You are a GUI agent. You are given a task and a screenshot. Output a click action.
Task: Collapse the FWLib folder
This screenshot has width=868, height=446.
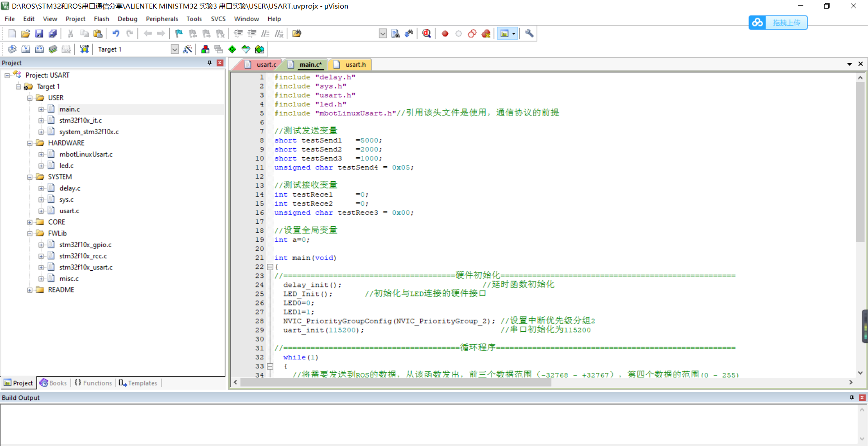coord(29,233)
